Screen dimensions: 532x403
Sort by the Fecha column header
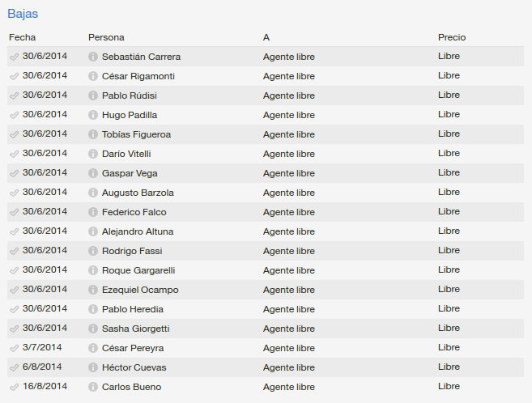[23, 37]
